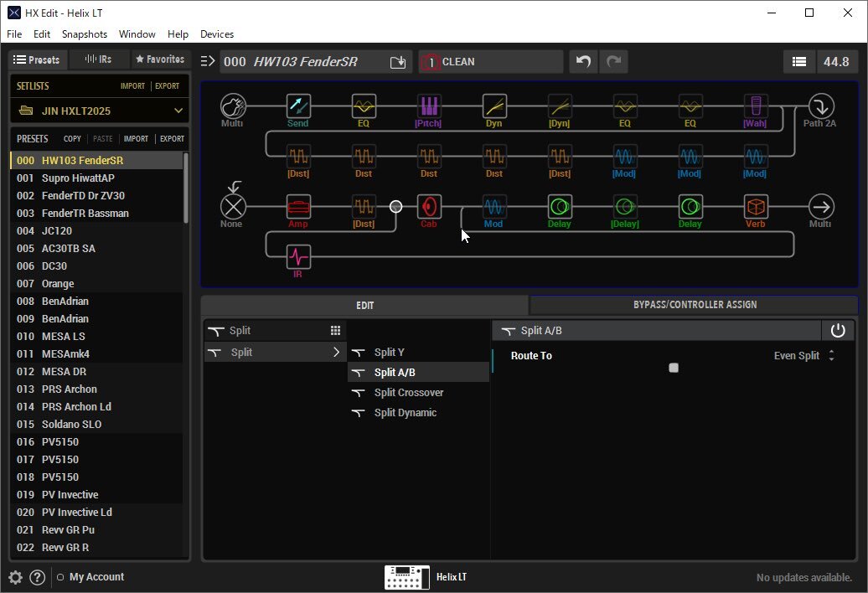Select the Amp block in signal chain
Image resolution: width=868 pixels, height=593 pixels.
coord(298,206)
